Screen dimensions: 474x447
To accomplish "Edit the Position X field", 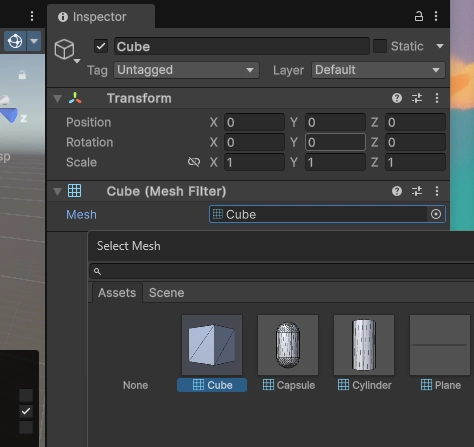I will coord(254,122).
